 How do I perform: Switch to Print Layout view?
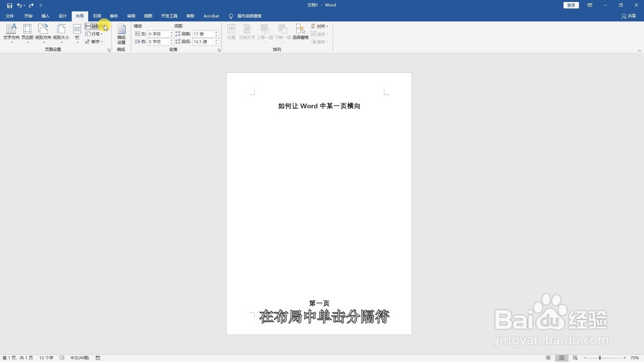[x=562, y=358]
